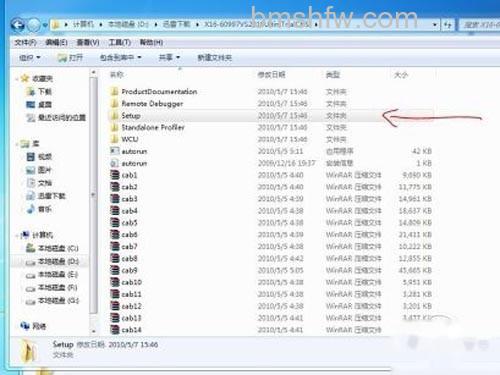Viewport: 500px width, 375px height.
Task: Click the navigation pane scrollbar down arrow
Action: (94, 331)
